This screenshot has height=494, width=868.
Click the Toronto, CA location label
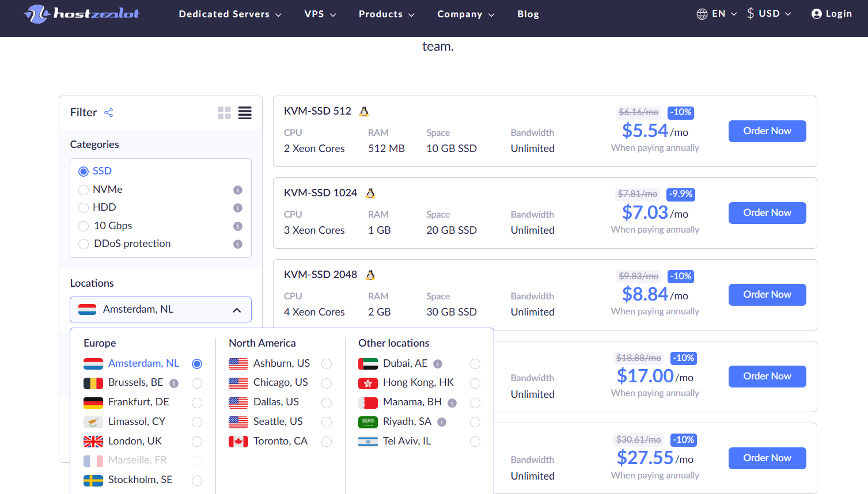click(x=280, y=442)
